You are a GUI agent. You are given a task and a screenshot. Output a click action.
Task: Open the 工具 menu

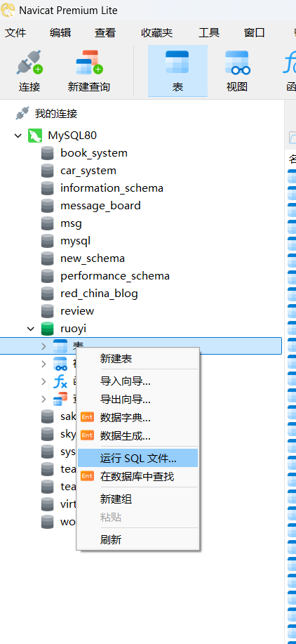click(209, 33)
